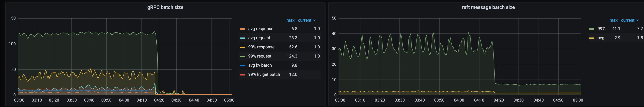Screen dimensions: 644x107
Task: Sort raft message legend by max column
Action: [x=613, y=20]
